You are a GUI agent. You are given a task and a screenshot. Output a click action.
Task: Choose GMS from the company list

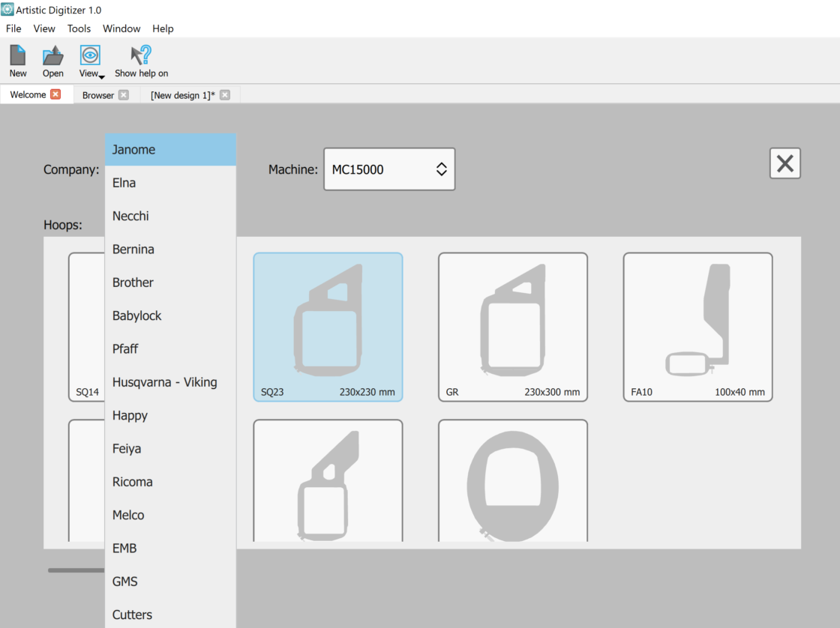170,582
